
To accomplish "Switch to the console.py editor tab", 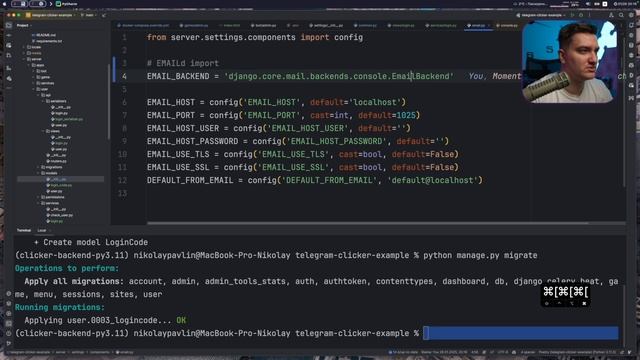I will pyautogui.click(x=507, y=25).
